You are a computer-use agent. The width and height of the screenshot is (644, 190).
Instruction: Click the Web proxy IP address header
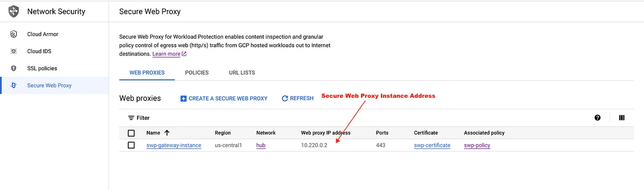pos(326,133)
